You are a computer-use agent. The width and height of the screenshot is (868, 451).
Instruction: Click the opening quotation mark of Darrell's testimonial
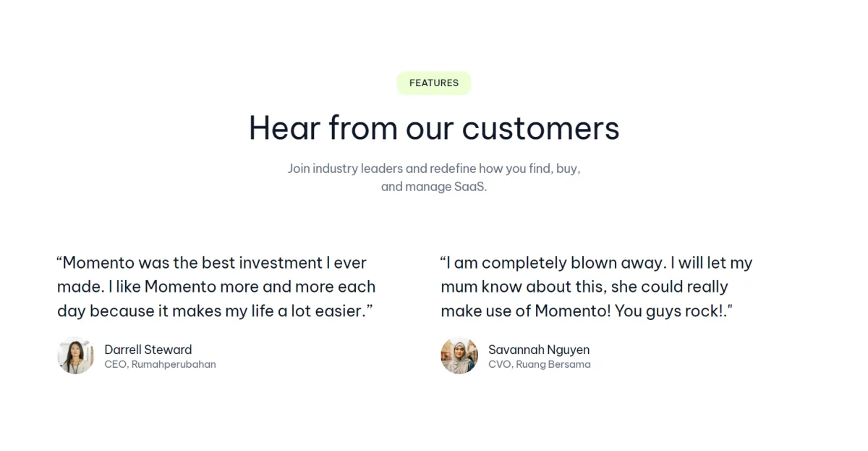click(59, 259)
